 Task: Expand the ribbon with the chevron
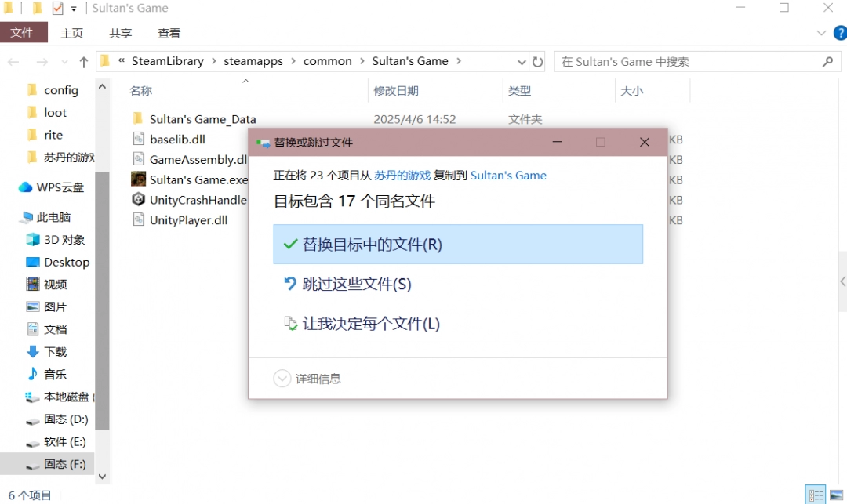(x=821, y=33)
